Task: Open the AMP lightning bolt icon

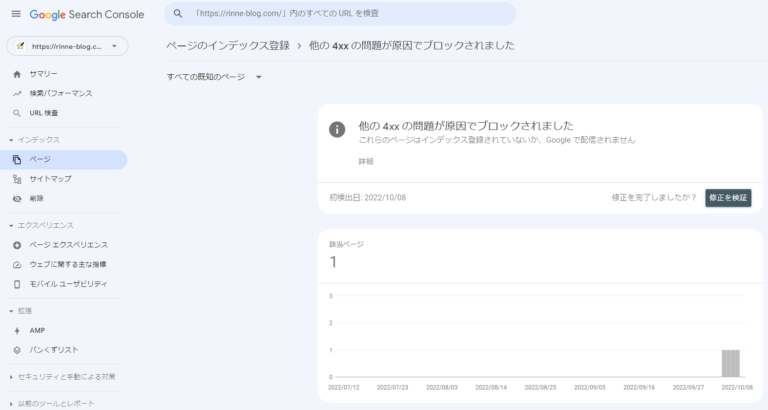Action: coord(17,330)
